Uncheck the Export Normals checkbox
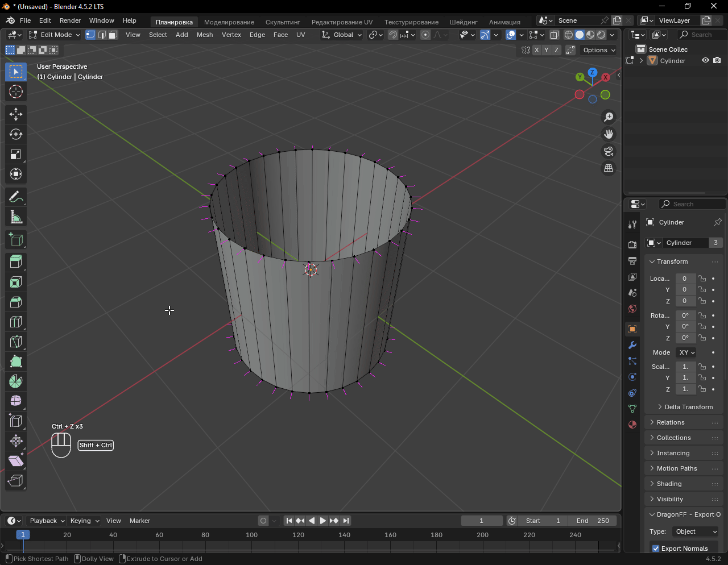Screen dimensions: 728x565 point(656,549)
